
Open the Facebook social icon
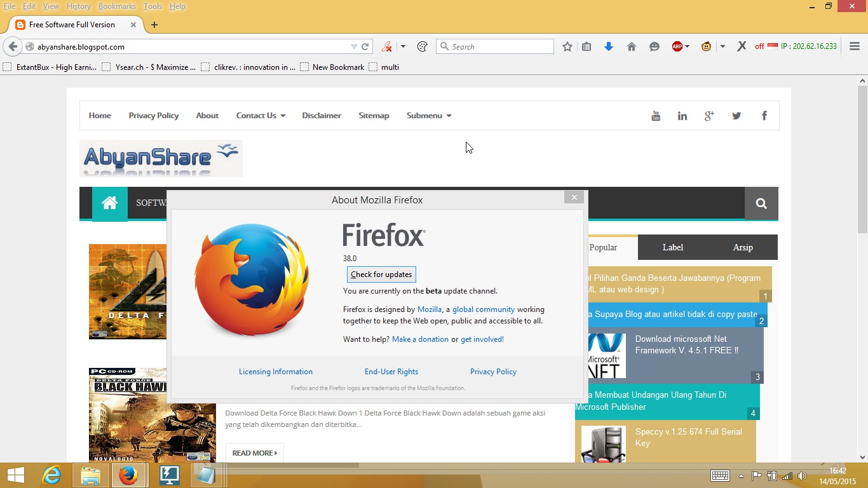764,116
